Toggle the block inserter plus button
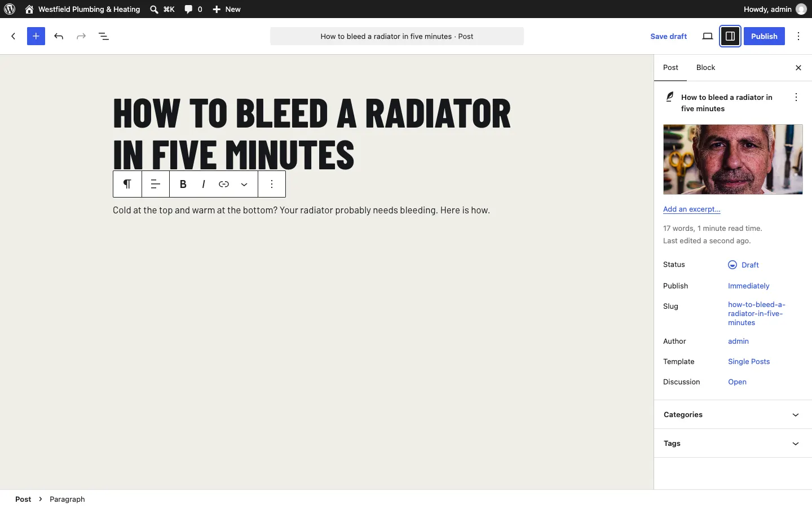The image size is (812, 508). 36,36
